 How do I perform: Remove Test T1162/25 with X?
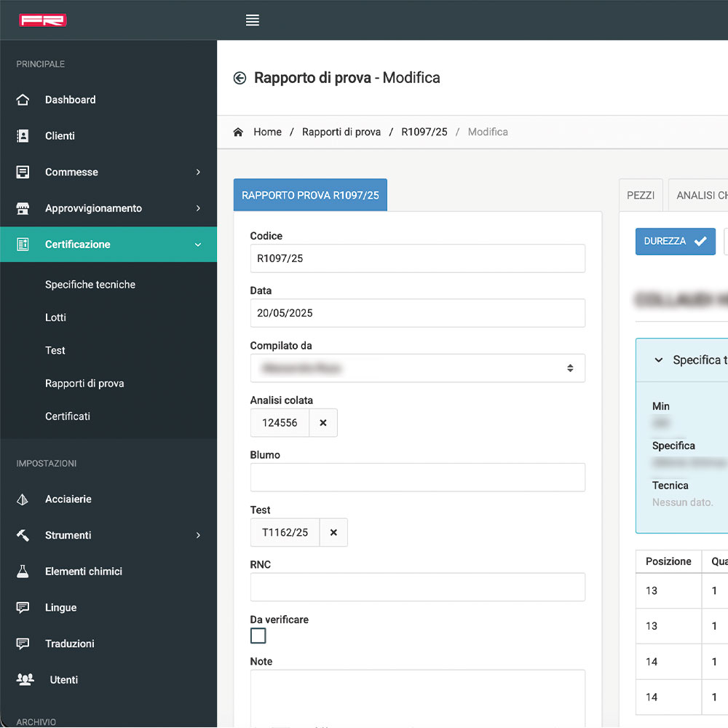point(333,533)
